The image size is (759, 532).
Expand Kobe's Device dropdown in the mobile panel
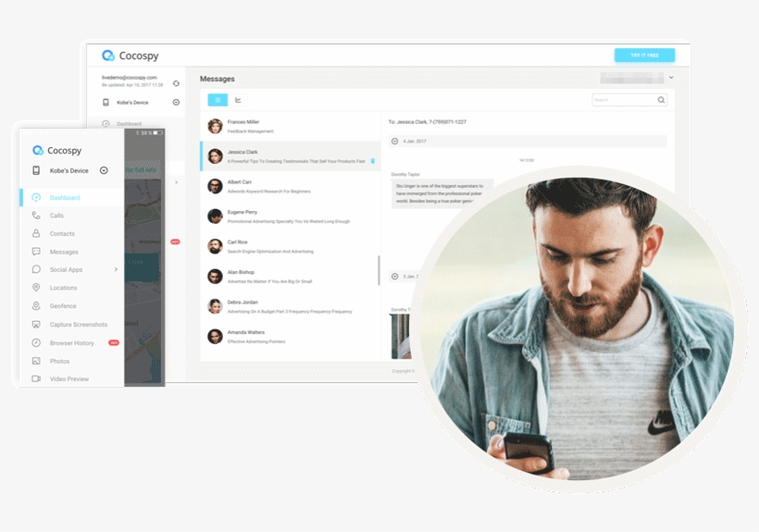104,170
